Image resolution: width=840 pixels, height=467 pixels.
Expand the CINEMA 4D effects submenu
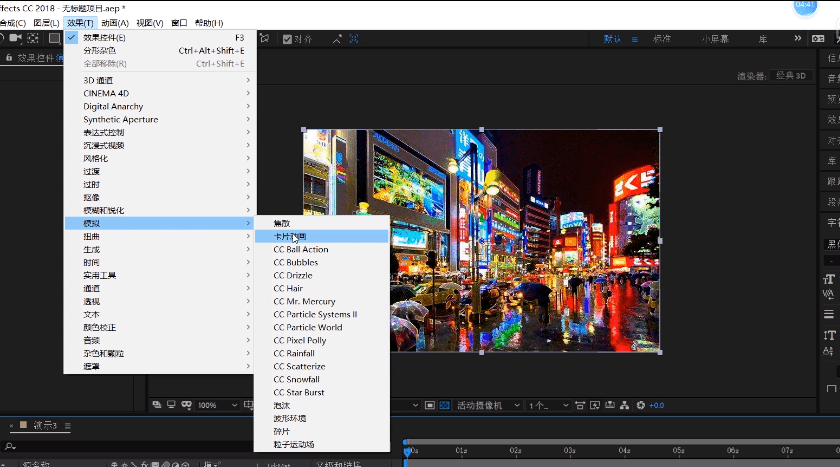point(106,93)
